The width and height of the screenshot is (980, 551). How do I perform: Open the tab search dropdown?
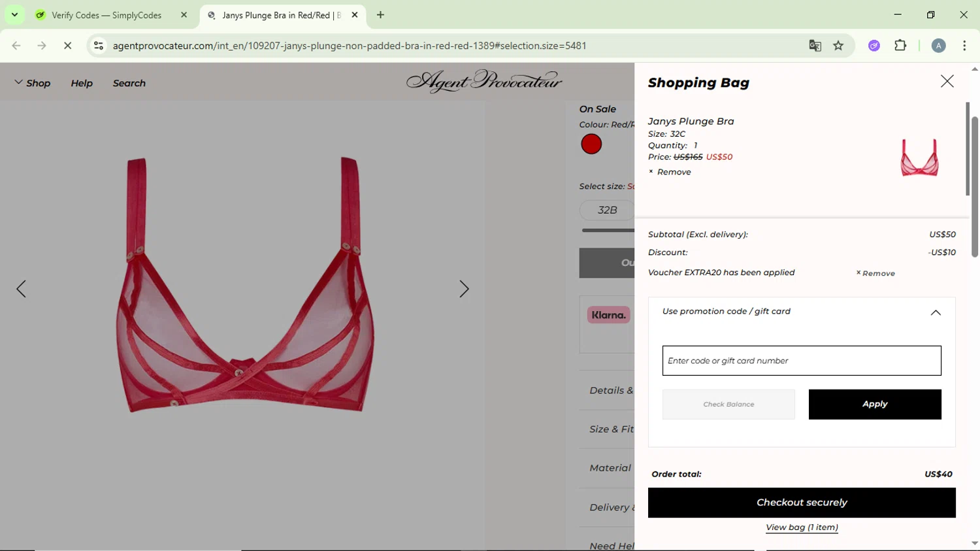[14, 15]
